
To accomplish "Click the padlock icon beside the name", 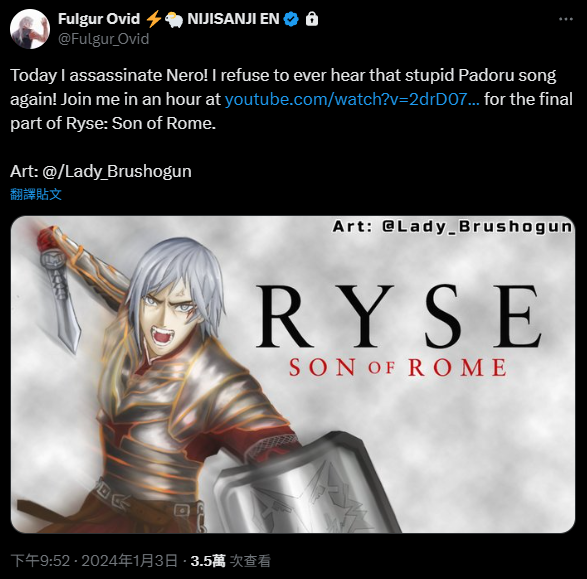I will pos(312,19).
